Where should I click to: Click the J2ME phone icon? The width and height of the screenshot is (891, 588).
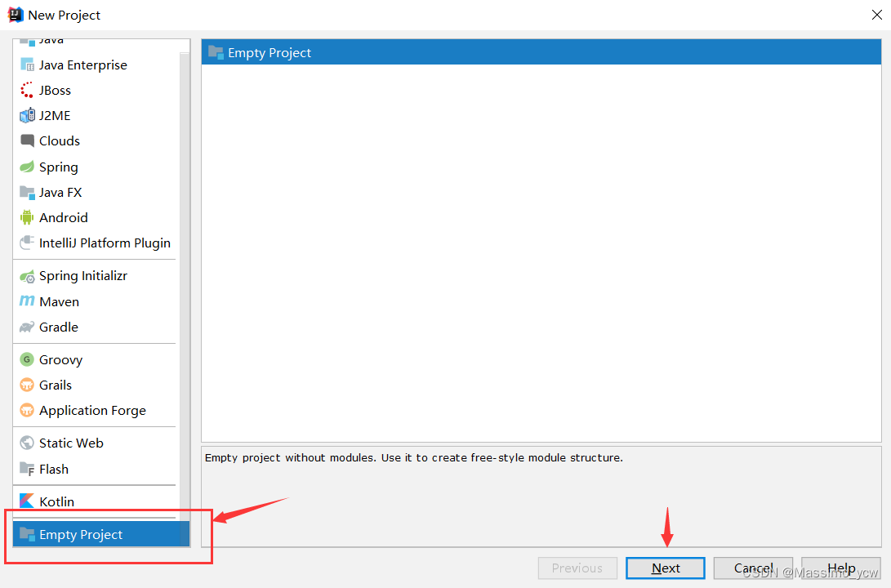point(27,115)
